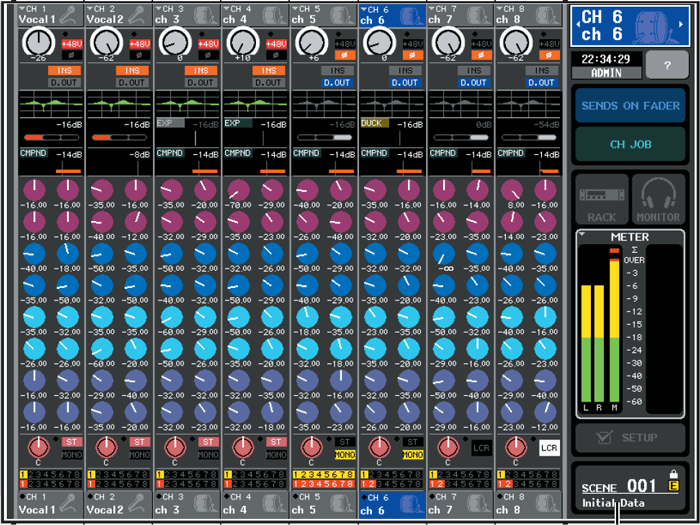Expand the CH 2 dropdown arrow in top header

(90, 8)
